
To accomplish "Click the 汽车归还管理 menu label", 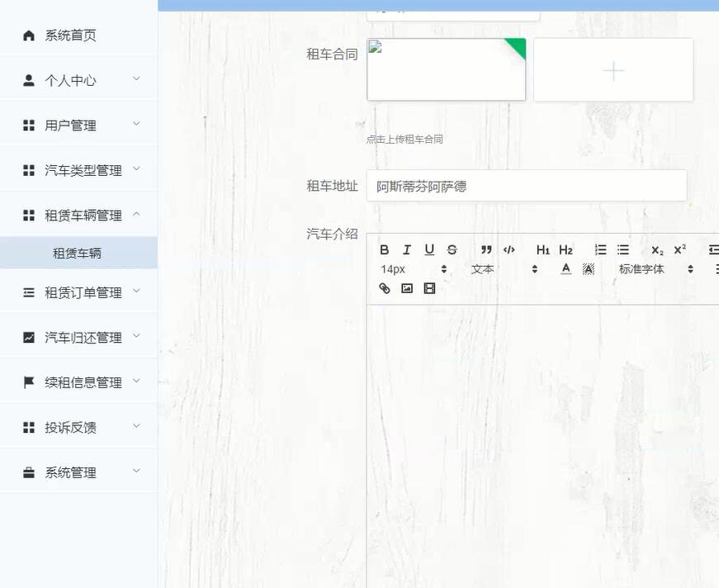I will 83,337.
